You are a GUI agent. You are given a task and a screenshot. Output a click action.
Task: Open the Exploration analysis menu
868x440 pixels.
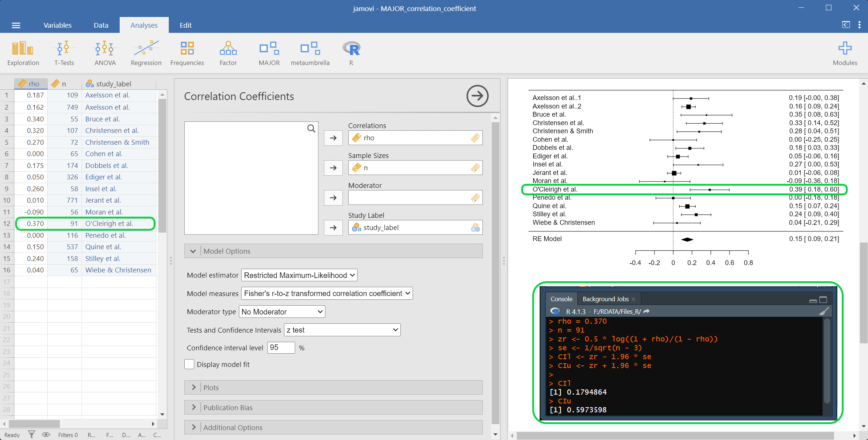(23, 53)
